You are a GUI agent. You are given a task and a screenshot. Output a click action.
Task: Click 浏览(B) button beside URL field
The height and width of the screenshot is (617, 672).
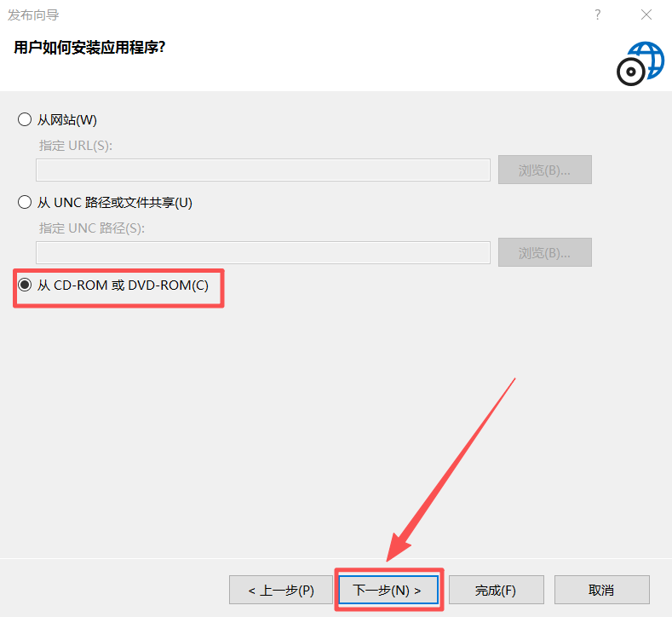545,170
